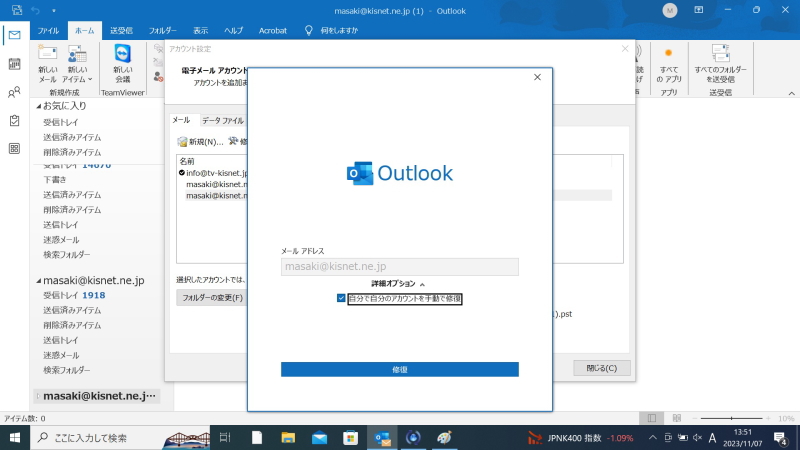Open the Windows Start menu
800x450 pixels.
point(15,438)
